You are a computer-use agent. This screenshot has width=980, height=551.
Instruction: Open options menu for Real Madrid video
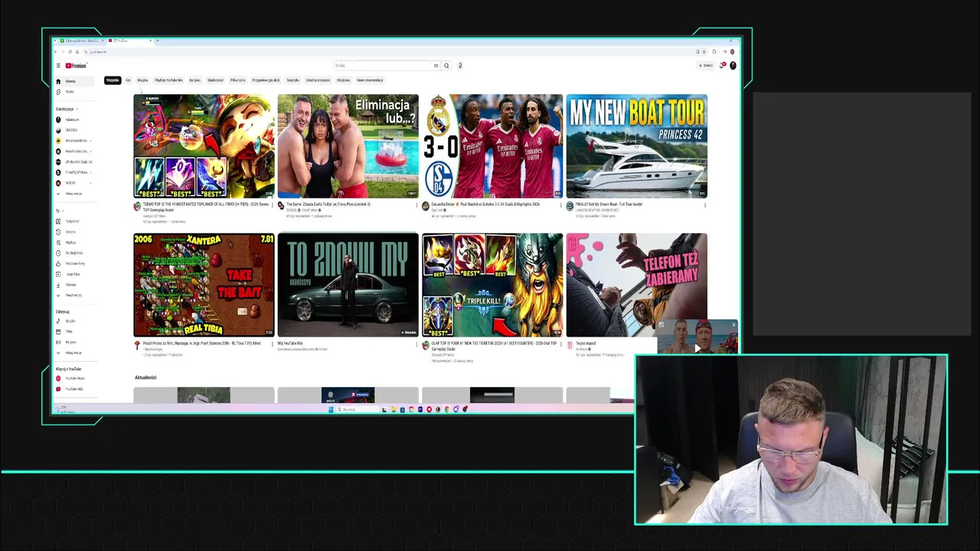(560, 205)
